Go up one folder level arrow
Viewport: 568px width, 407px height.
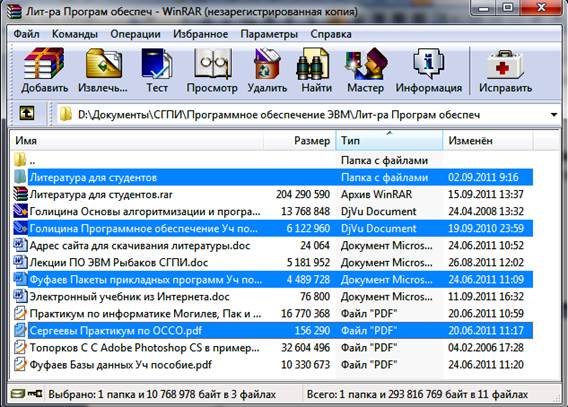(27, 113)
